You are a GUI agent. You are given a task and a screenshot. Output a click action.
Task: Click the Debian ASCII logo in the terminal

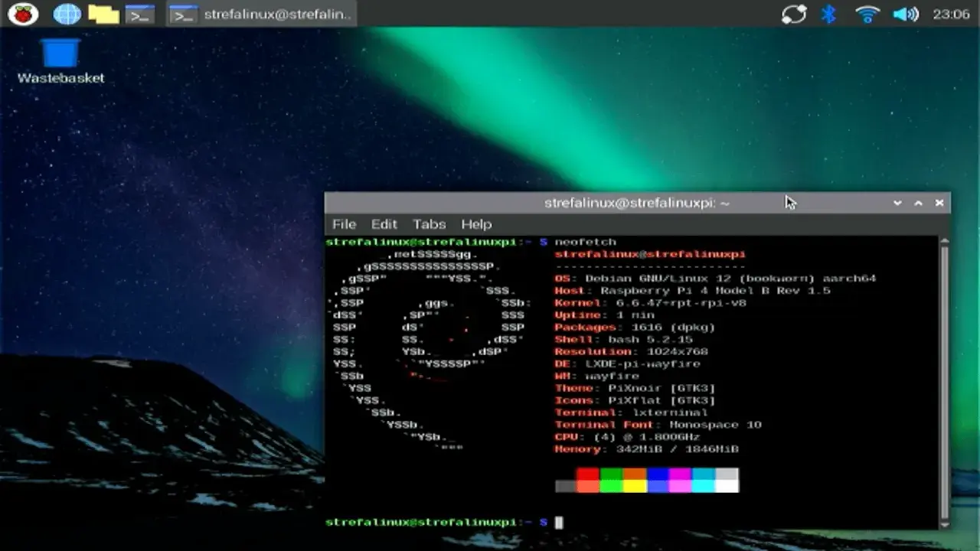429,352
